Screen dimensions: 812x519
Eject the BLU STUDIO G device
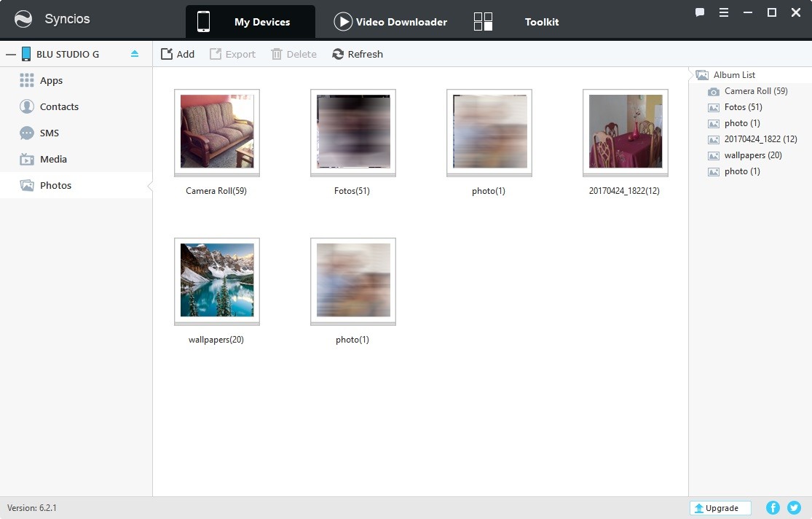[x=135, y=53]
